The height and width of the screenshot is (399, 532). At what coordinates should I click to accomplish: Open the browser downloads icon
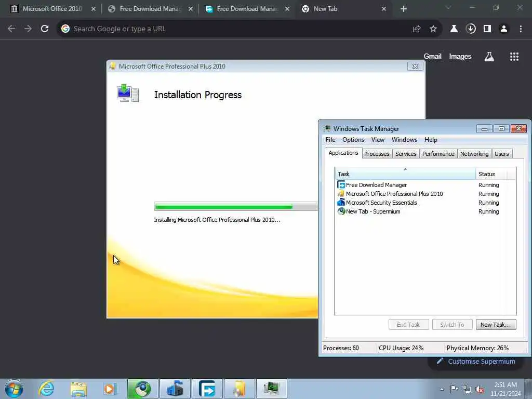tap(471, 29)
